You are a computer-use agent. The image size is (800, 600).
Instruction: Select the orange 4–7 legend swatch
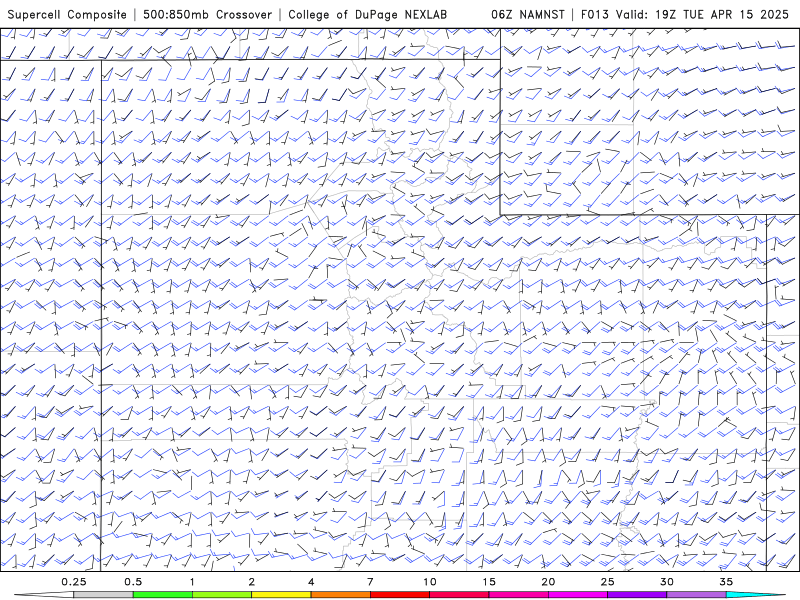pos(340,595)
